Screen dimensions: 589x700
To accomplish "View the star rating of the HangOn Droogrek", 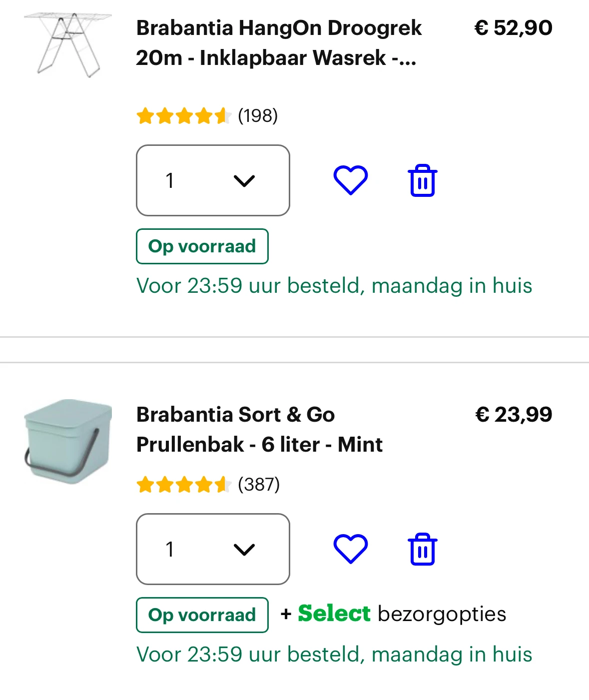I will [183, 116].
